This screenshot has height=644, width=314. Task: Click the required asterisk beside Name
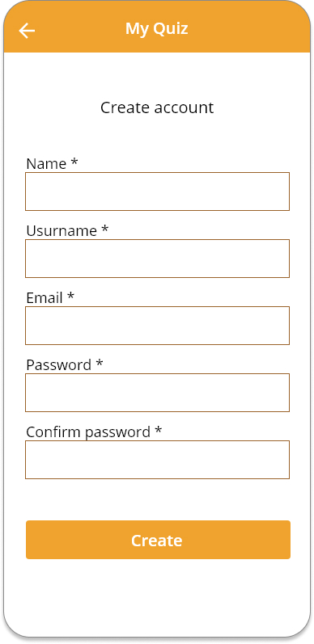point(74,162)
